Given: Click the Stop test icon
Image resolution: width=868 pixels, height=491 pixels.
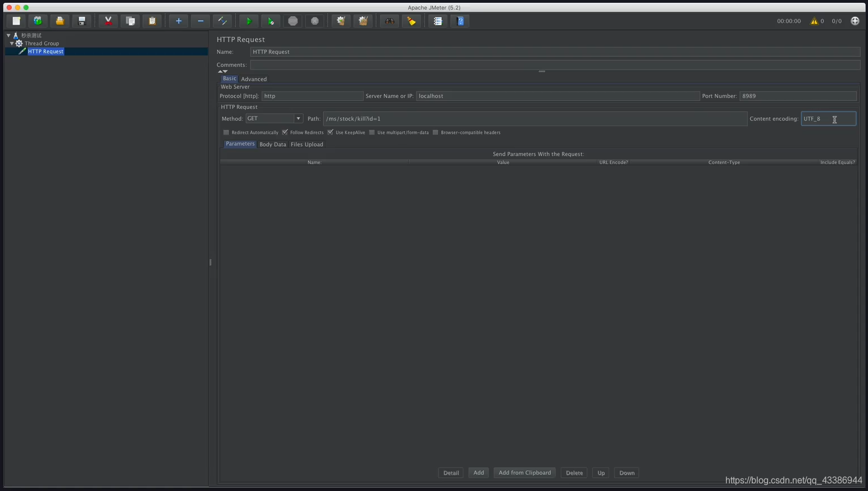Looking at the screenshot, I should 293,21.
